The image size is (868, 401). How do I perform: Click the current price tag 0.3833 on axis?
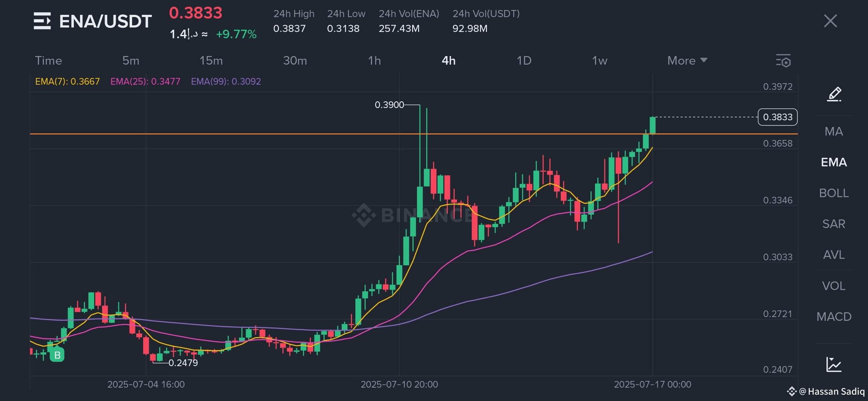coord(777,117)
